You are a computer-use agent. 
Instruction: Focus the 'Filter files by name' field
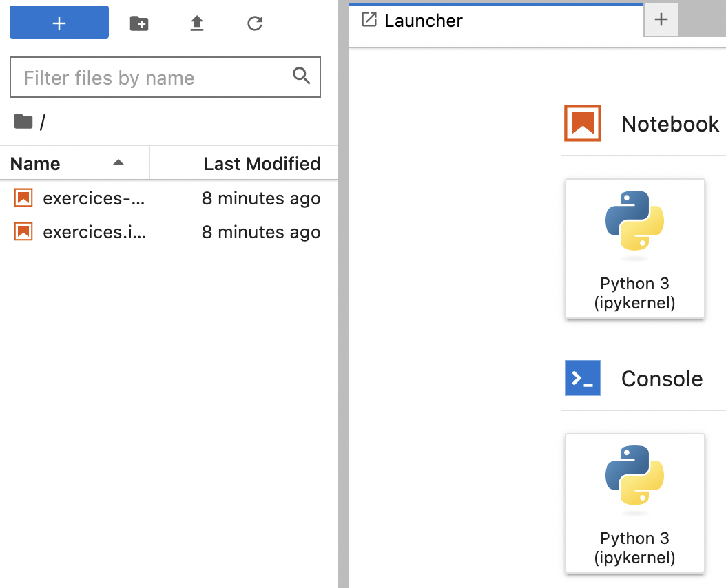152,78
